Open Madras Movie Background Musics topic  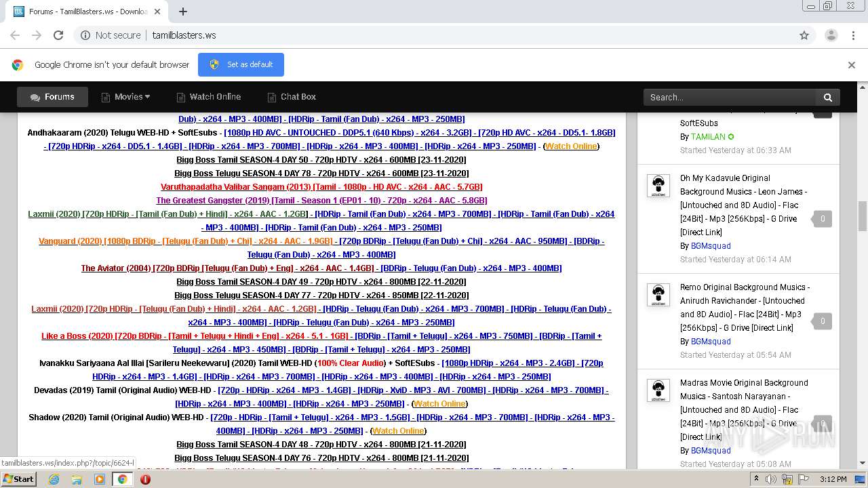(x=744, y=409)
